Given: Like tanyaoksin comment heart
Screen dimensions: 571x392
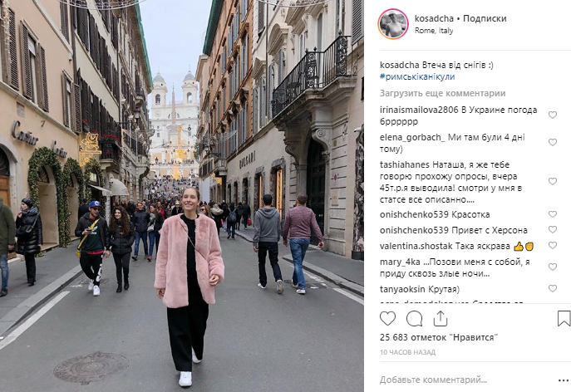Looking at the screenshot, I should coord(553,289).
